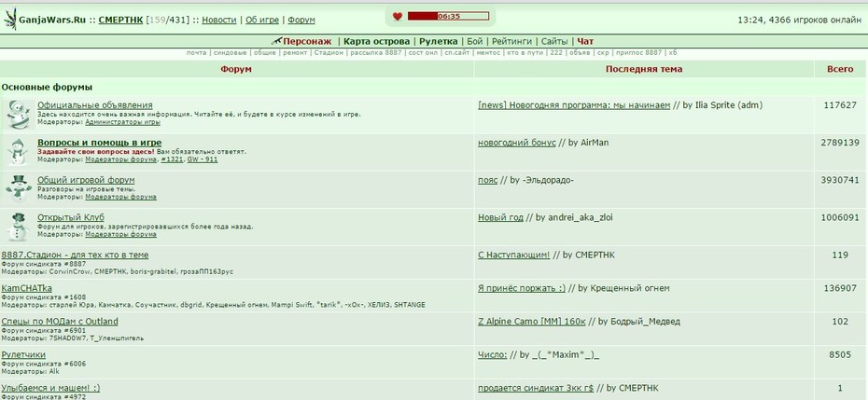This screenshot has height=400, width=868.
Task: Open topic Z Alpine Camo [MM] 160к
Action: pyautogui.click(x=531, y=322)
